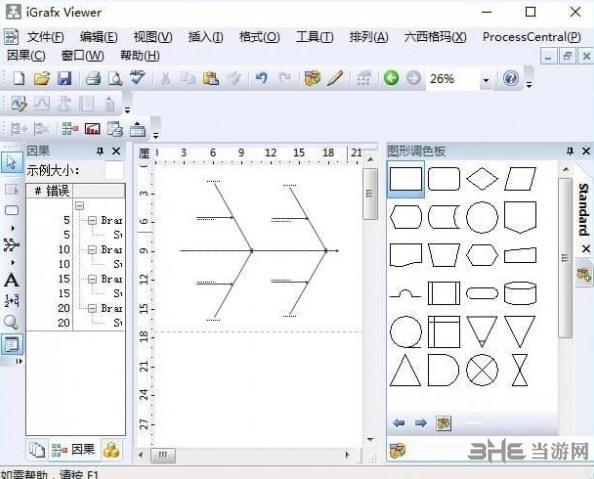This screenshot has height=479, width=594.
Task: Click the pages tab icon at left panel bottom
Action: (37, 450)
